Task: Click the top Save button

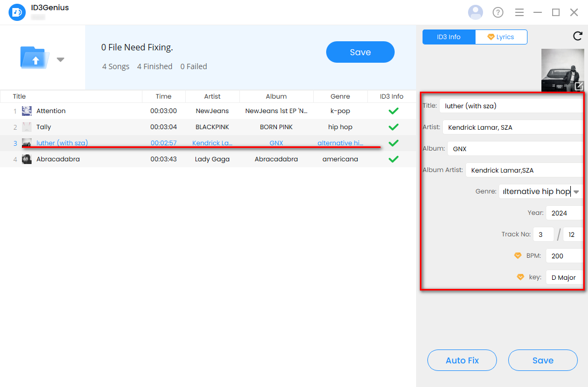Action: click(x=360, y=52)
